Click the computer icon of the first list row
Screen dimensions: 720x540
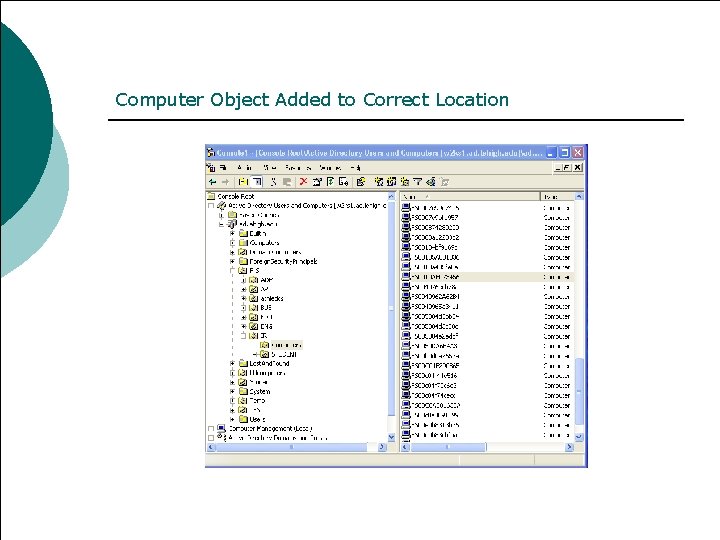pyautogui.click(x=406, y=208)
